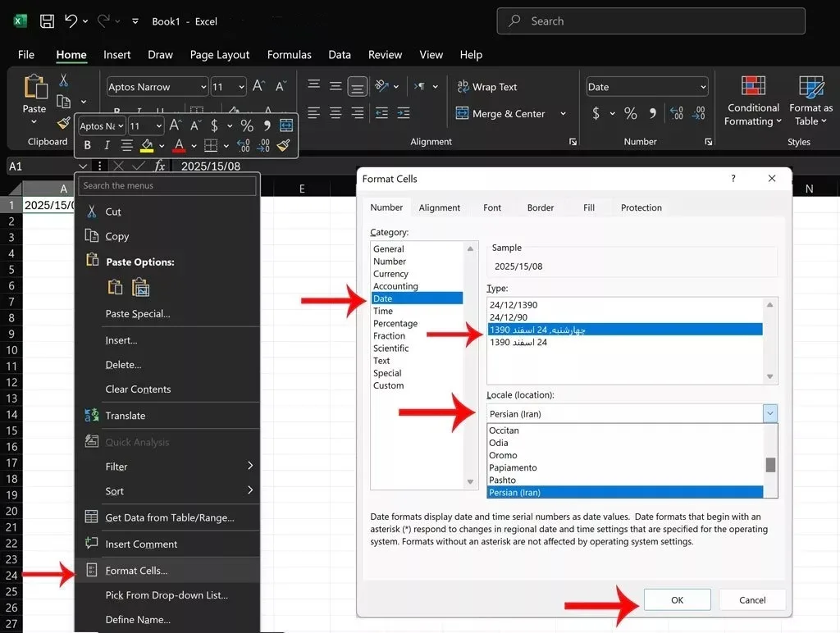
Task: Click the Align Right icon in the Alignment group
Action: pyautogui.click(x=358, y=113)
